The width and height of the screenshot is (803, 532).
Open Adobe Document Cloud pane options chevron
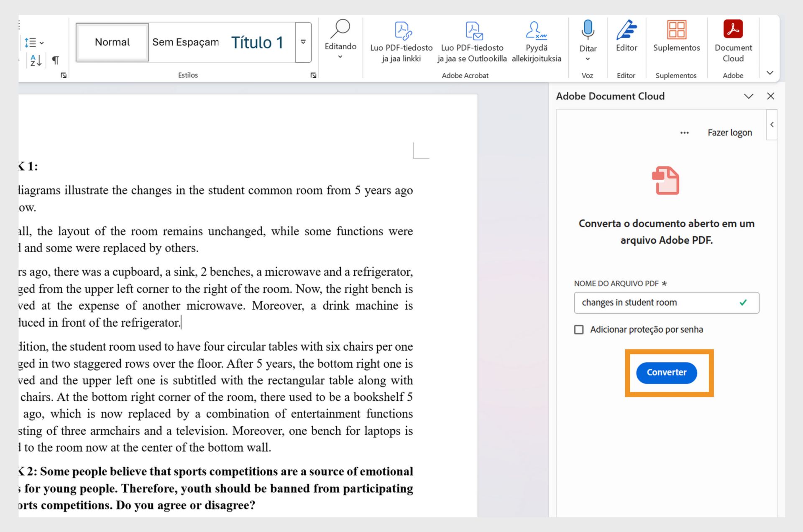[749, 97]
